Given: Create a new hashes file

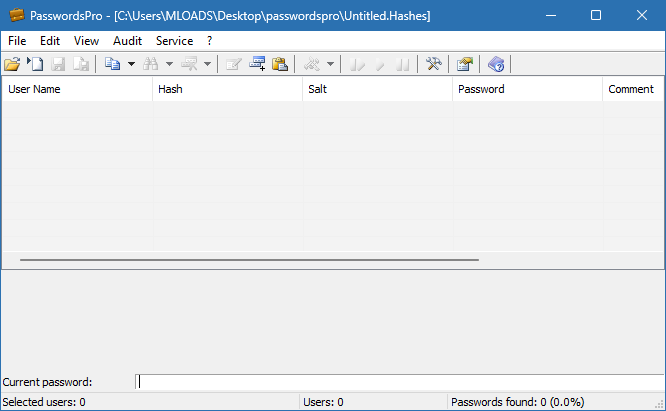Looking at the screenshot, I should click(x=35, y=64).
